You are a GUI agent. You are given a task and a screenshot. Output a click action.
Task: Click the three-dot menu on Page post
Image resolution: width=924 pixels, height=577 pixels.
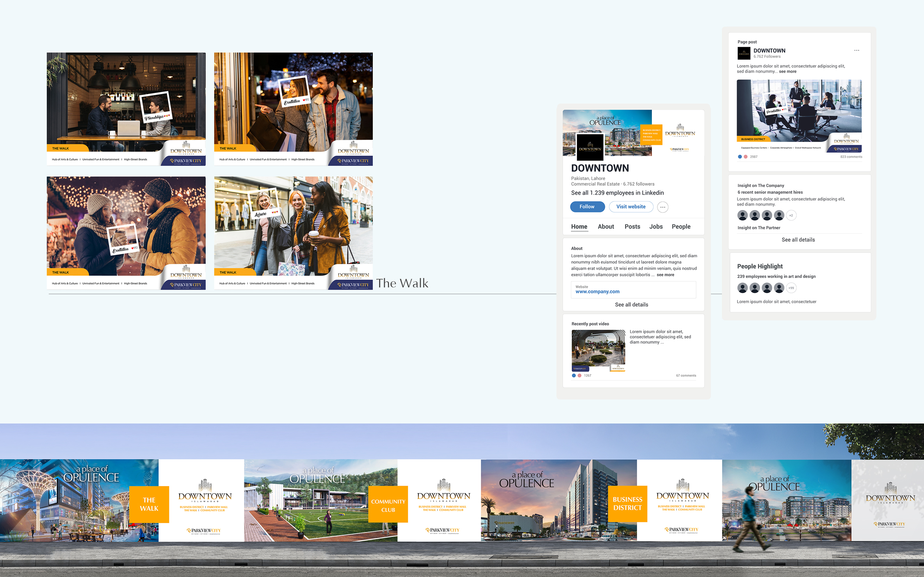856,50
